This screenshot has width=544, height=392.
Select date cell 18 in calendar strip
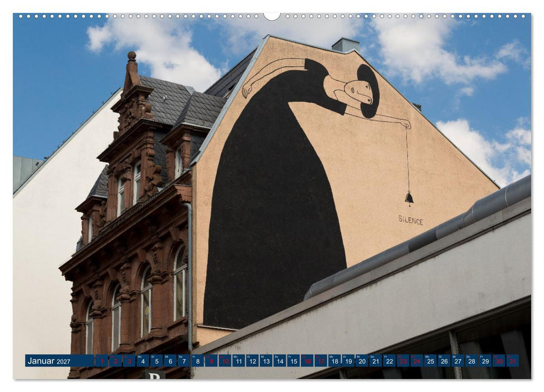(x=335, y=361)
